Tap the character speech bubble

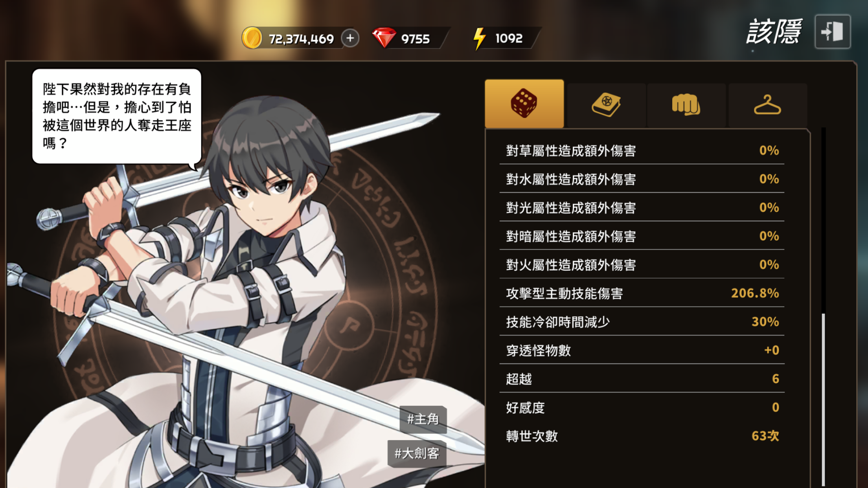(x=117, y=116)
